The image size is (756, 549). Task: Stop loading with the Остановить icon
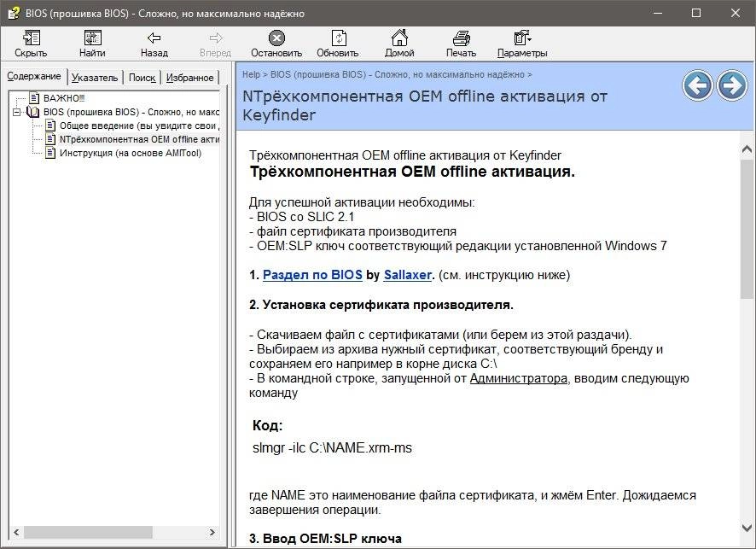(276, 38)
